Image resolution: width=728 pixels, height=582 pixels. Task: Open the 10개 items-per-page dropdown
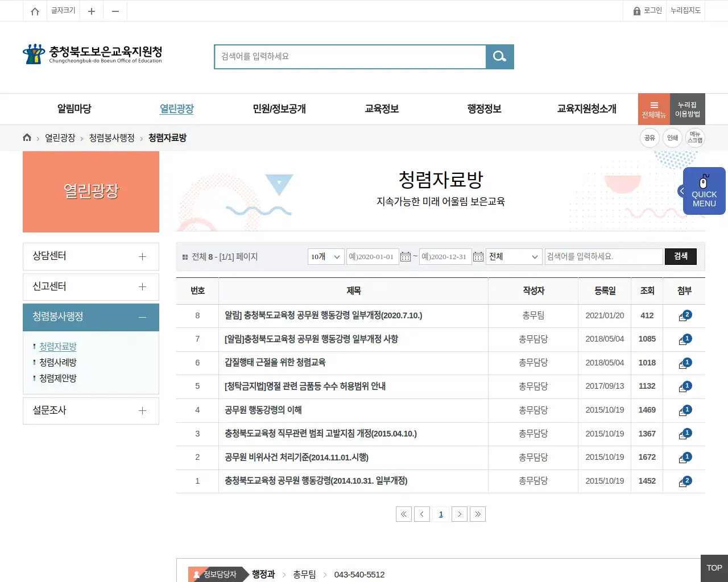click(326, 257)
